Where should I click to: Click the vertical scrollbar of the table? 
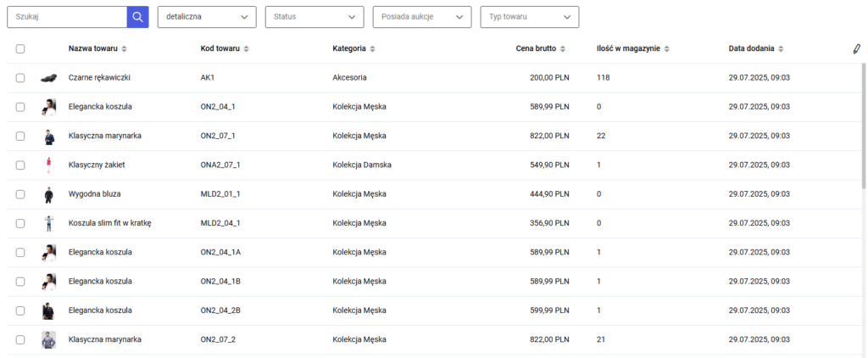pos(864,126)
